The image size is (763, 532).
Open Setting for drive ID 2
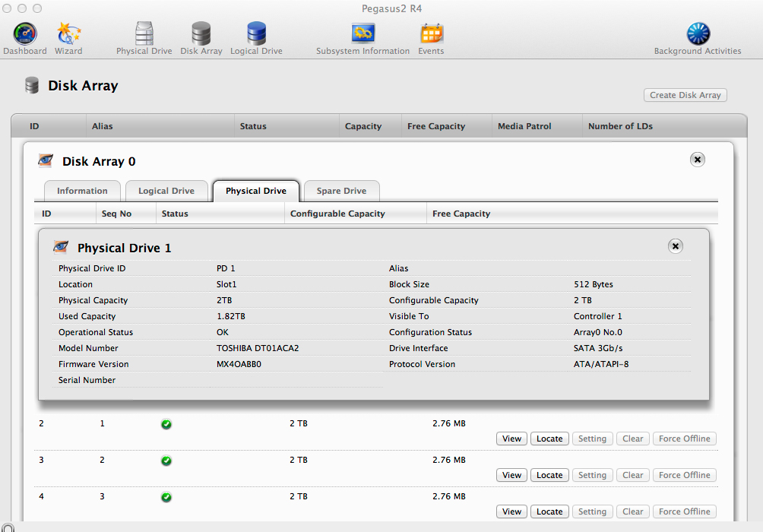pyautogui.click(x=592, y=439)
